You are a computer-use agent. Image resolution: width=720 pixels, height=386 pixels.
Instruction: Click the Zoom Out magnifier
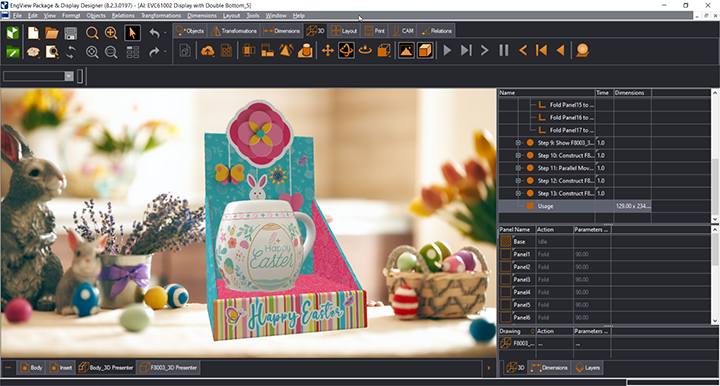point(111,52)
